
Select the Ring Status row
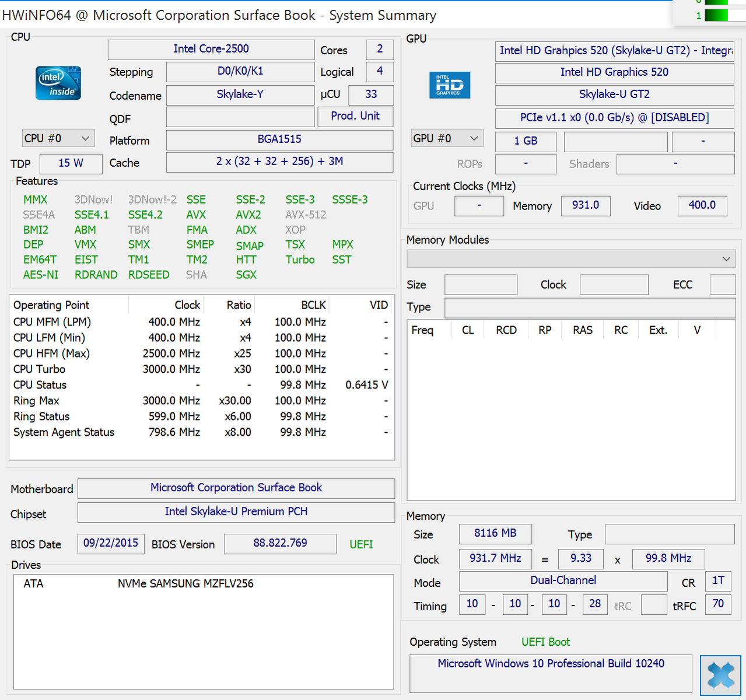[x=201, y=416]
